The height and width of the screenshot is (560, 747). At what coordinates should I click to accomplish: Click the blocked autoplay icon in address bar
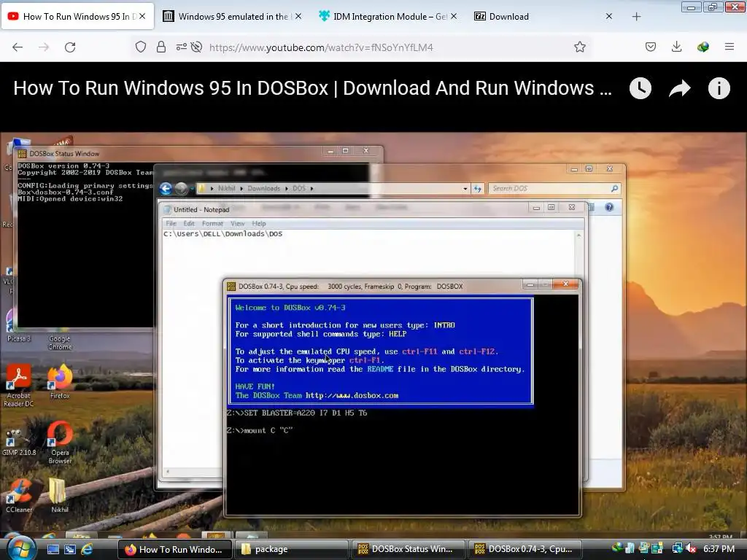click(196, 47)
